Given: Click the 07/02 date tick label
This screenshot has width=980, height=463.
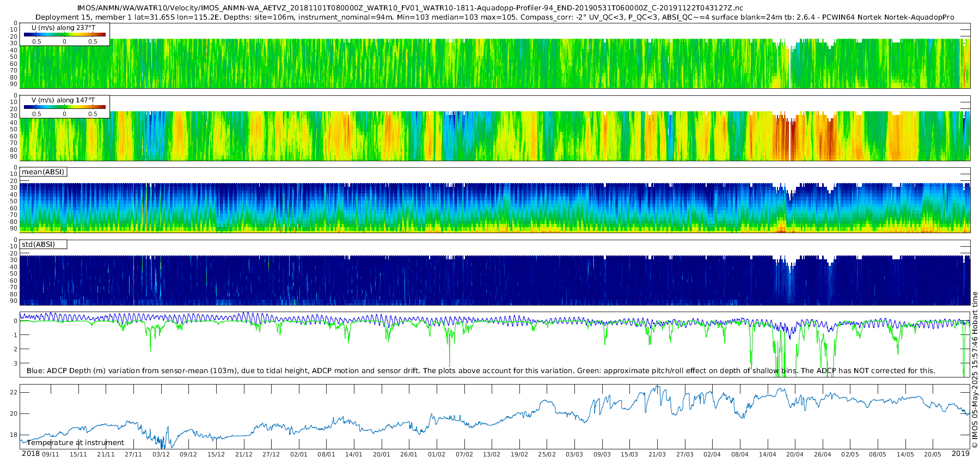Looking at the screenshot, I should point(464,454).
